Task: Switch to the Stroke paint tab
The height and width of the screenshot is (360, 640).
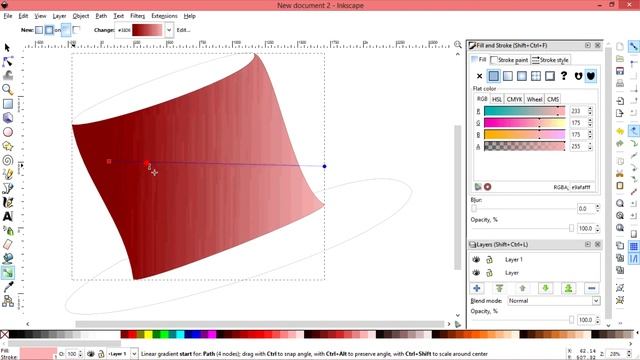Action: pyautogui.click(x=509, y=60)
